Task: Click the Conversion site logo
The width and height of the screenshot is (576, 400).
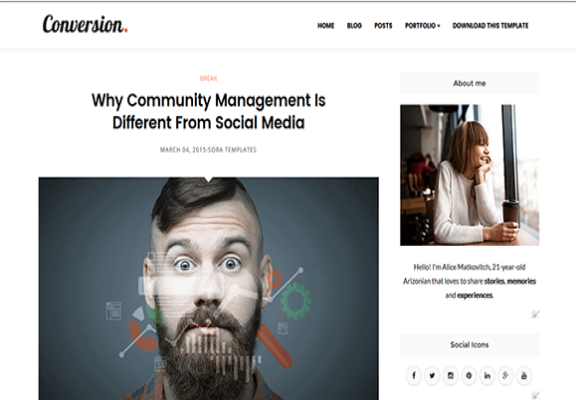Action: (85, 24)
